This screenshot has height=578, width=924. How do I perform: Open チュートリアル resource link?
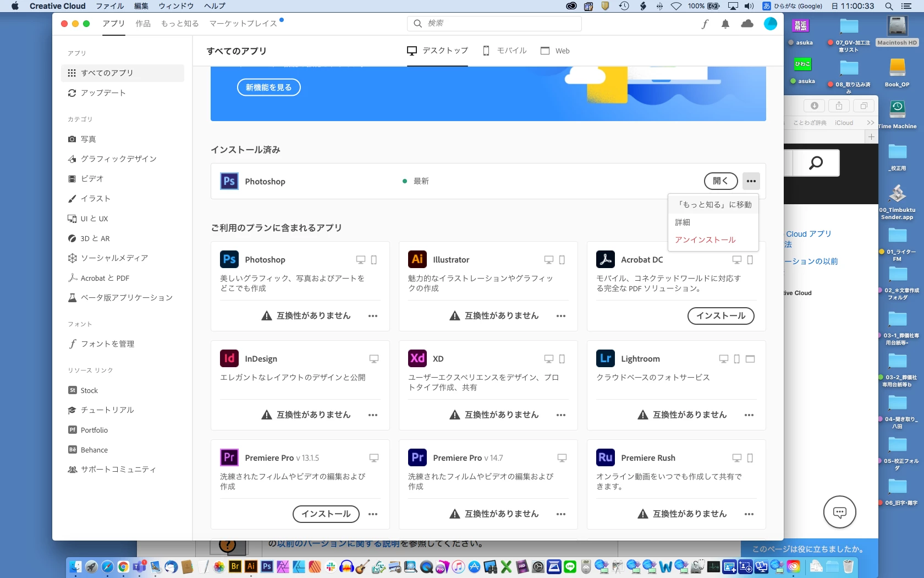click(122, 410)
